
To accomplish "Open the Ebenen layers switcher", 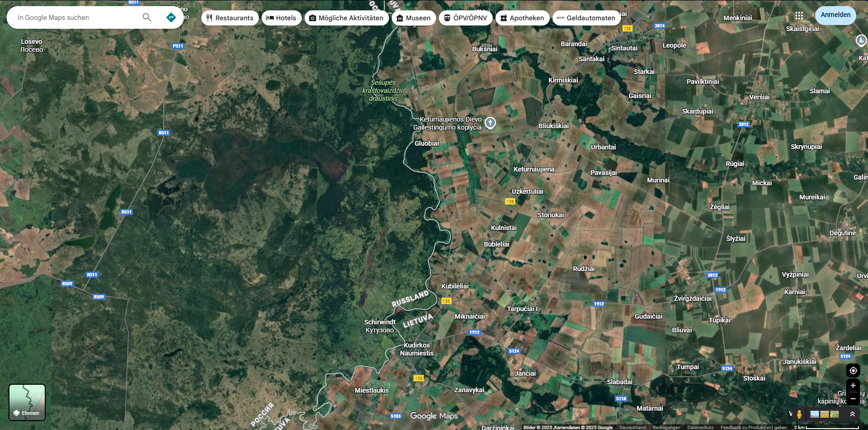I will point(27,402).
